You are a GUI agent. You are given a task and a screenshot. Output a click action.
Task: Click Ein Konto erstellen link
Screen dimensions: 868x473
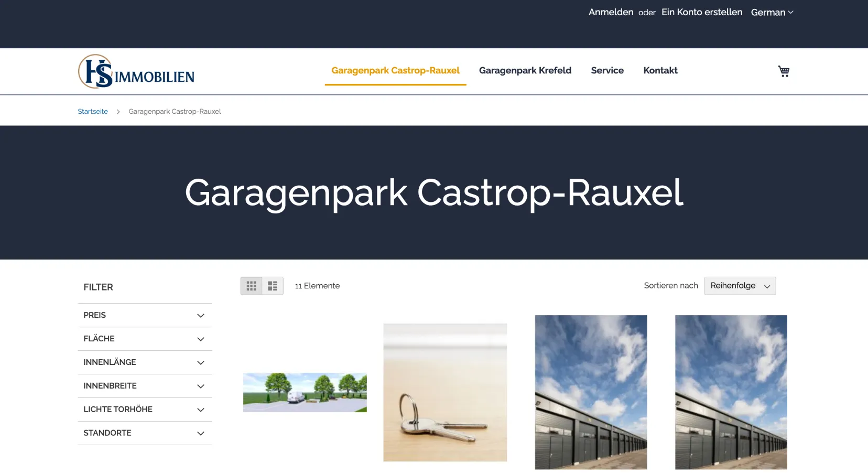701,12
